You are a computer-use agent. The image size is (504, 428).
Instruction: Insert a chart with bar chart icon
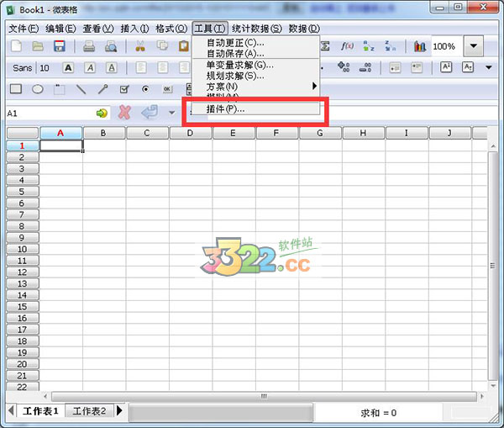pos(419,46)
